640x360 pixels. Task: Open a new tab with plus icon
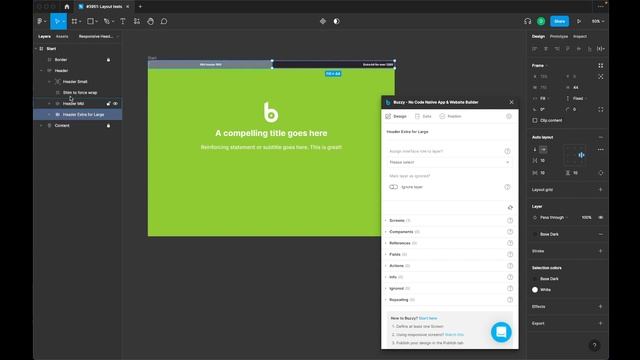click(x=140, y=7)
